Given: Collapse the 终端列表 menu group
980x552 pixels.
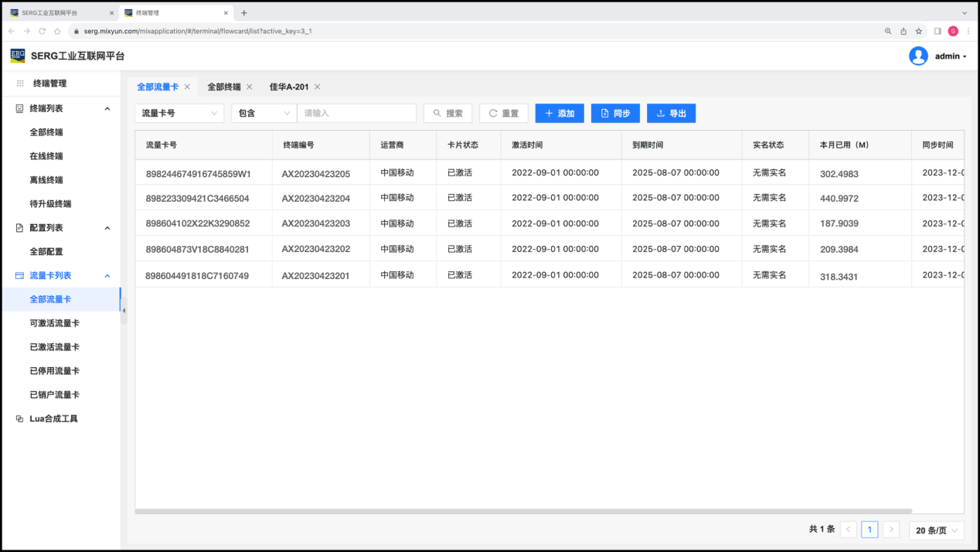Looking at the screenshot, I should (x=107, y=109).
